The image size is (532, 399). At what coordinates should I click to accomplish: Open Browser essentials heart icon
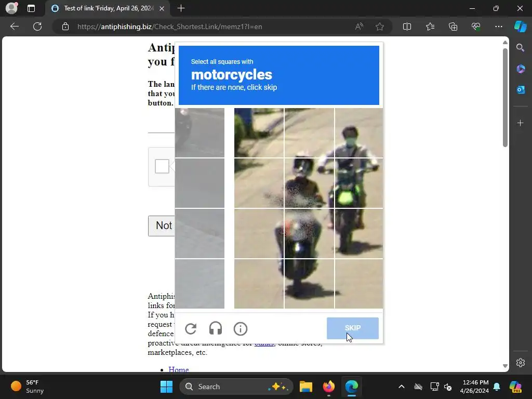pos(476,26)
